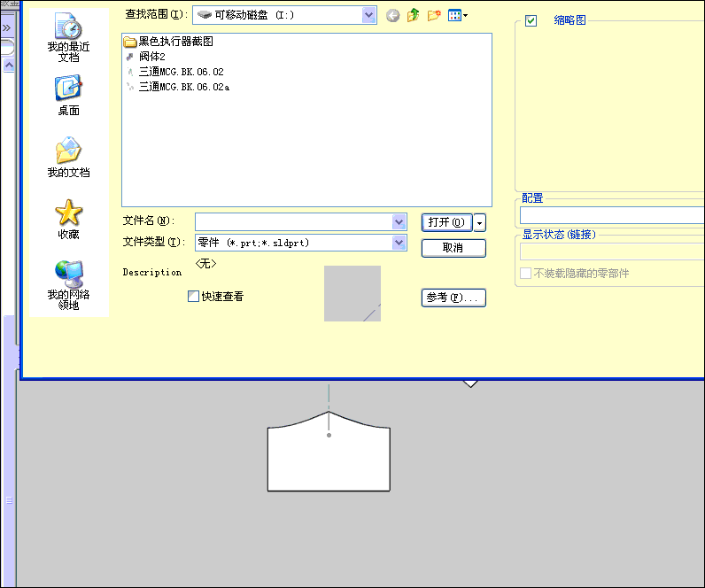This screenshot has height=588, width=705.
Task: Go up one folder level
Action: [x=414, y=16]
